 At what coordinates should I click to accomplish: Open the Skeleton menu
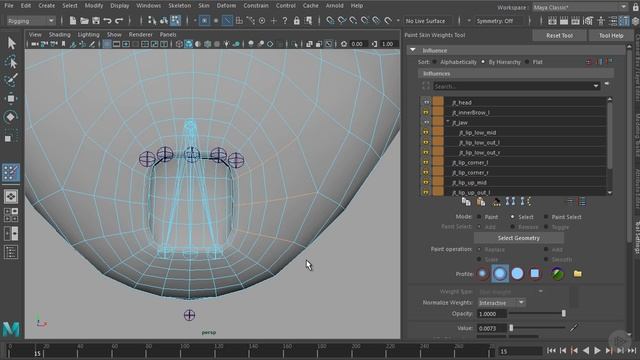[x=180, y=6]
